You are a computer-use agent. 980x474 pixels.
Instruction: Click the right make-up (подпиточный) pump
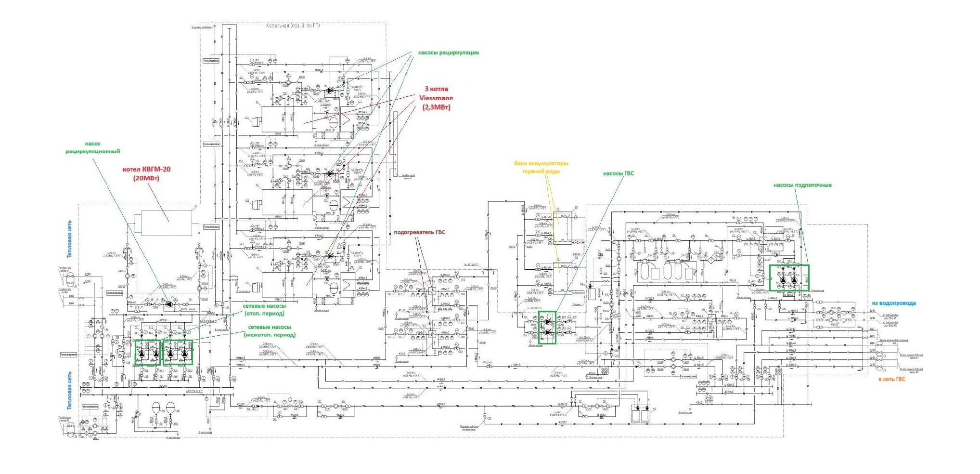(x=794, y=280)
